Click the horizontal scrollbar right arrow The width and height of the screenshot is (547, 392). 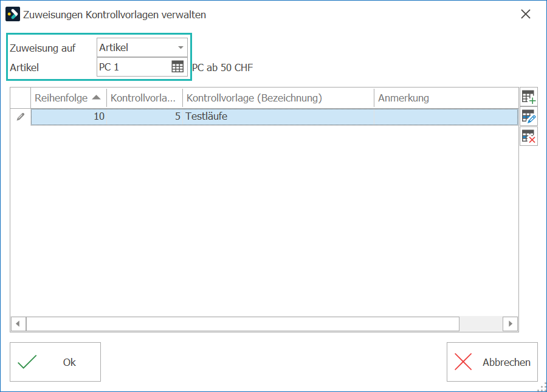click(510, 324)
